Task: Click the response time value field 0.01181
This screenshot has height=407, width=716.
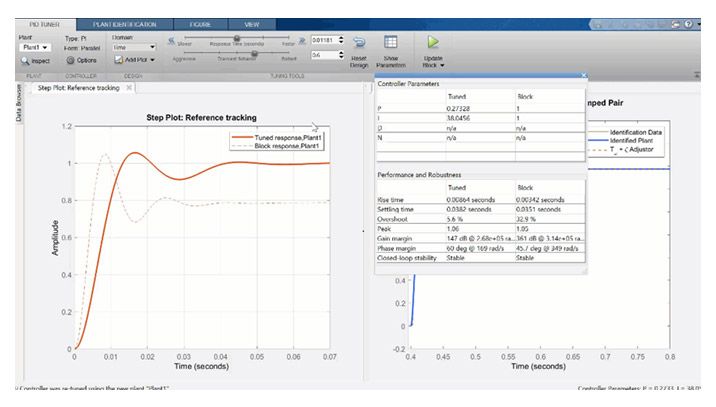Action: [322, 40]
